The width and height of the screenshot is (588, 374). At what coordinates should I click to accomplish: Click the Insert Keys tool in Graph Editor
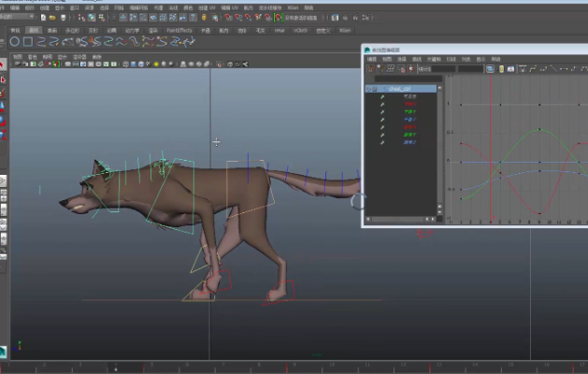click(x=382, y=69)
